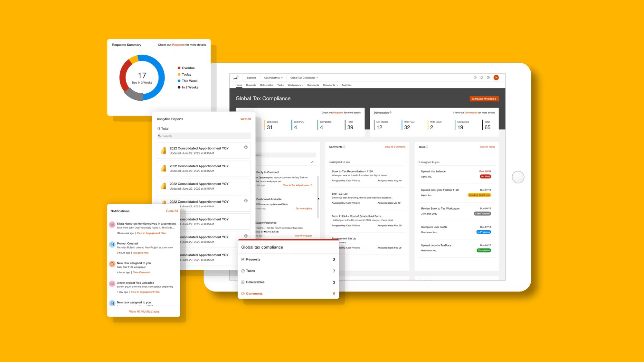Screen dimensions: 644x362
Task: Click the red Overdue legend dot
Action: pyautogui.click(x=179, y=68)
